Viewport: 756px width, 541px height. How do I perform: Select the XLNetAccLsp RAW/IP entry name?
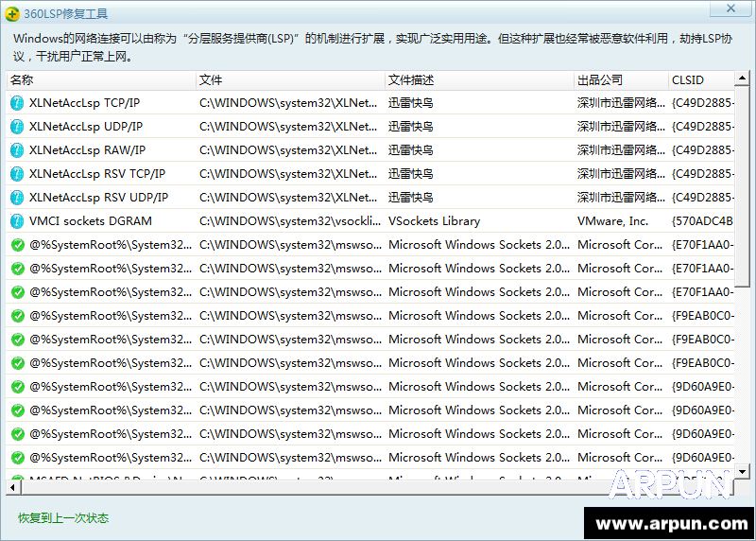(87, 150)
